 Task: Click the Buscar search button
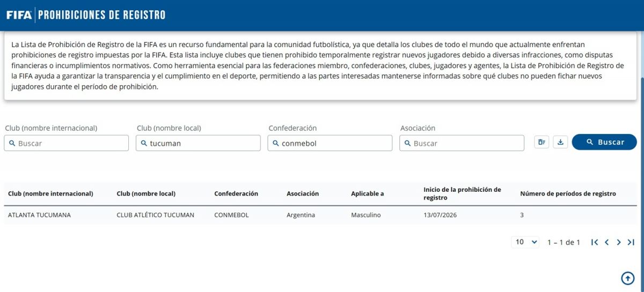(x=604, y=142)
